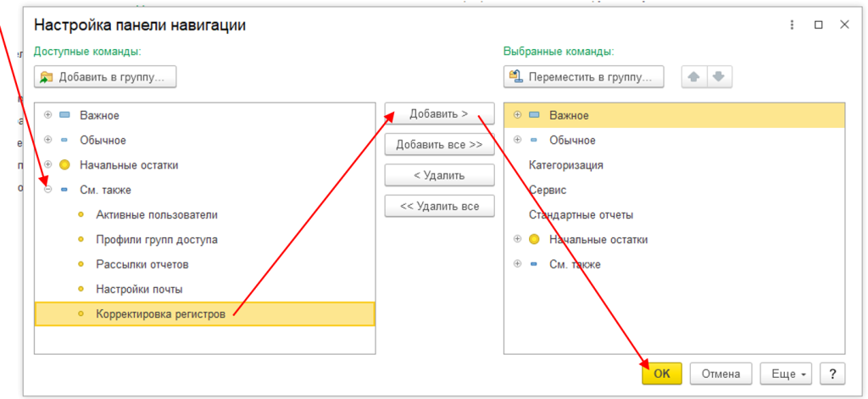Image resolution: width=868 pixels, height=399 pixels.
Task: Collapse the См. также group in left list
Action: pyautogui.click(x=47, y=190)
